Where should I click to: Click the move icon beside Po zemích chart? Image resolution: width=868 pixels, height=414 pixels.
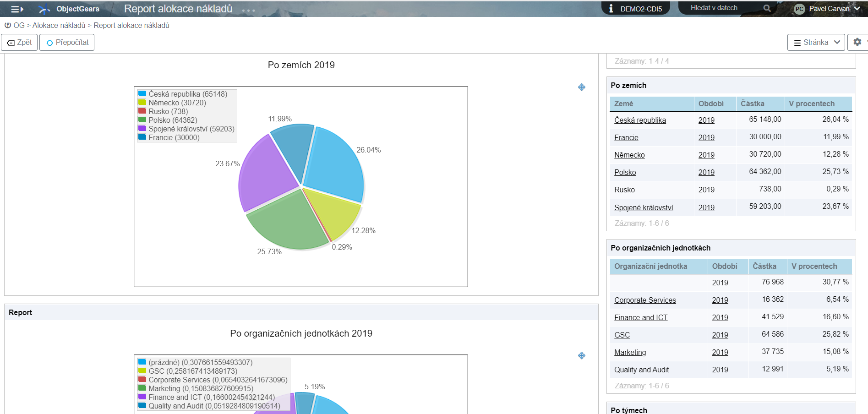tap(582, 87)
